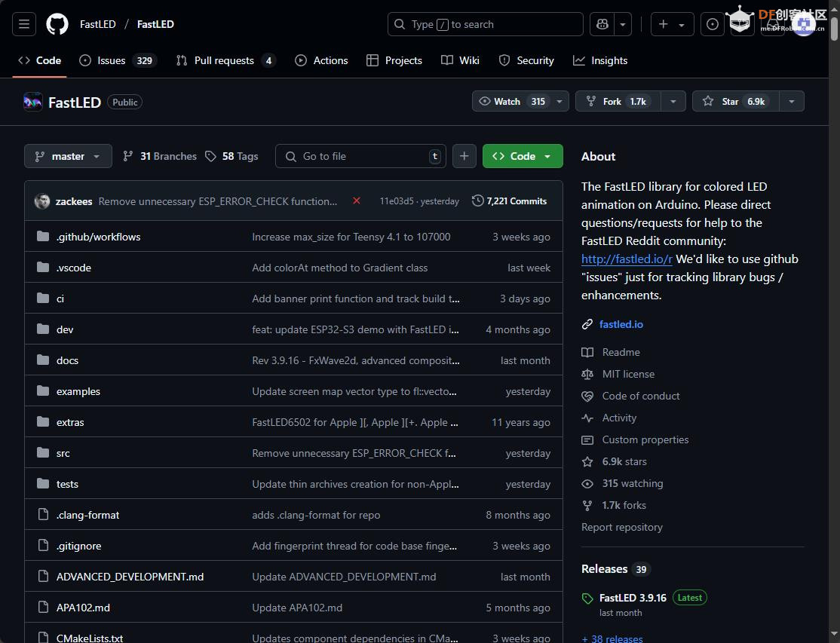Open the Projects tab
This screenshot has height=643, width=840.
pyautogui.click(x=394, y=60)
